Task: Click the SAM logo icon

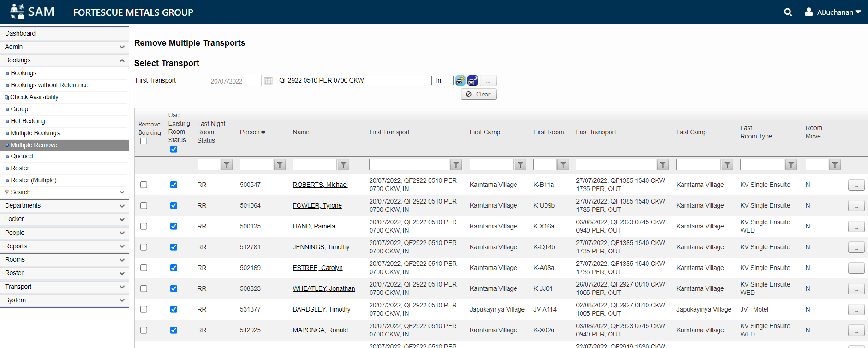Action: coord(17,12)
